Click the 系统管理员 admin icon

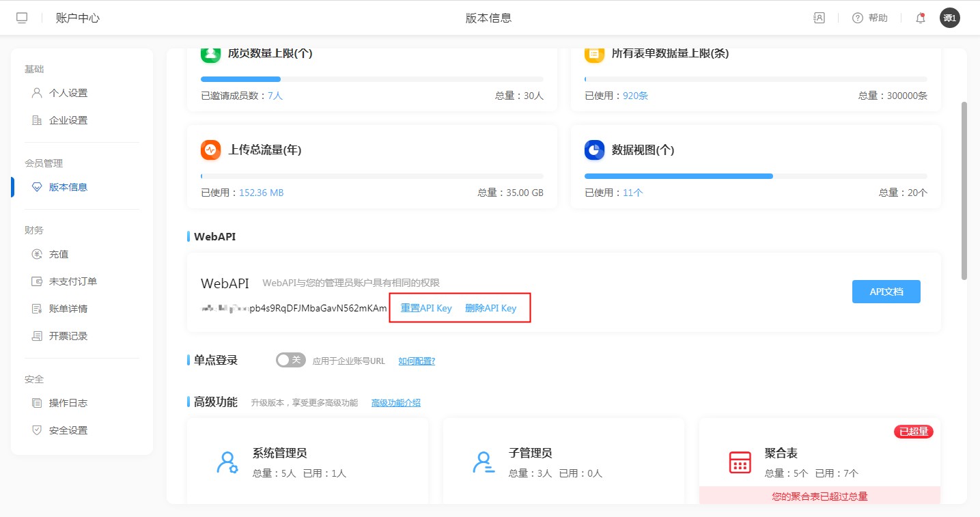pos(227,462)
